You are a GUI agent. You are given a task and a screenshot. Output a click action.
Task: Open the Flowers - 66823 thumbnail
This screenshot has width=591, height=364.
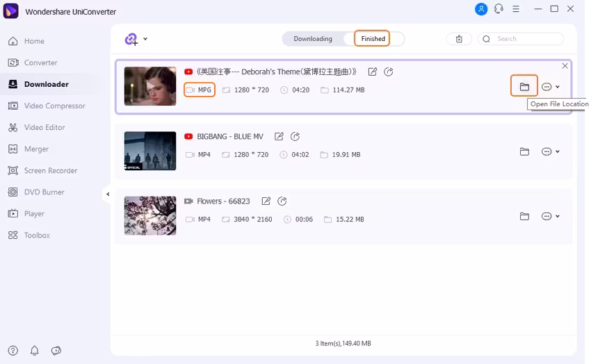pyautogui.click(x=150, y=215)
